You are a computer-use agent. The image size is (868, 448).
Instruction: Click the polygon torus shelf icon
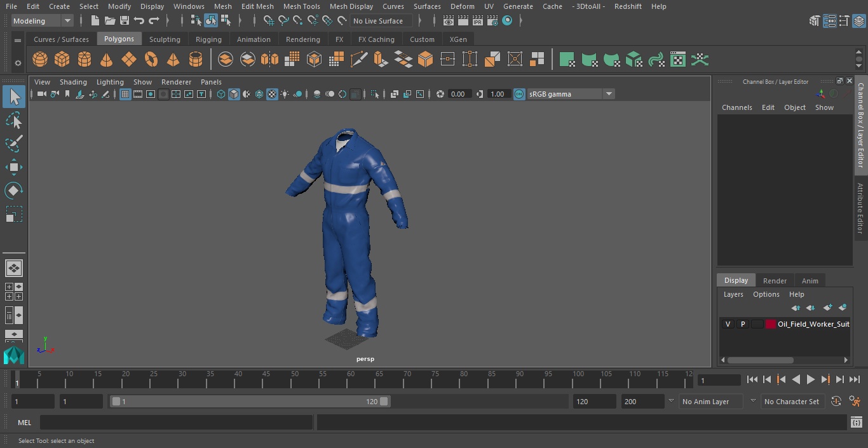[151, 60]
